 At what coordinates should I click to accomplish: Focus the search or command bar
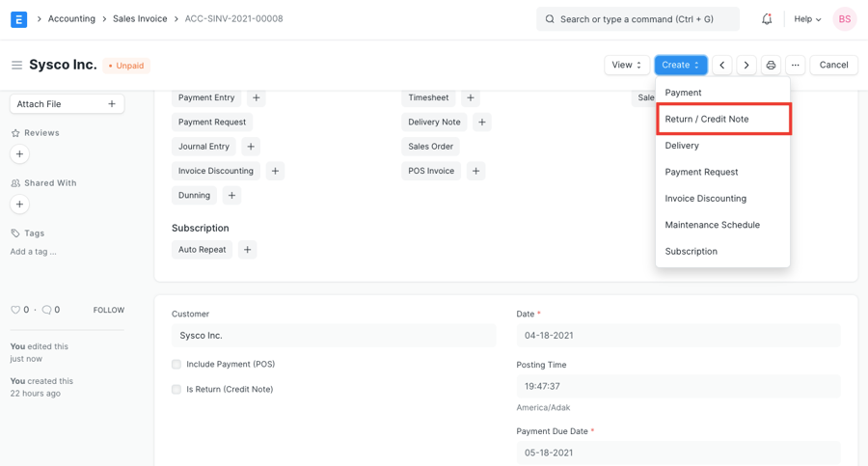coord(637,18)
